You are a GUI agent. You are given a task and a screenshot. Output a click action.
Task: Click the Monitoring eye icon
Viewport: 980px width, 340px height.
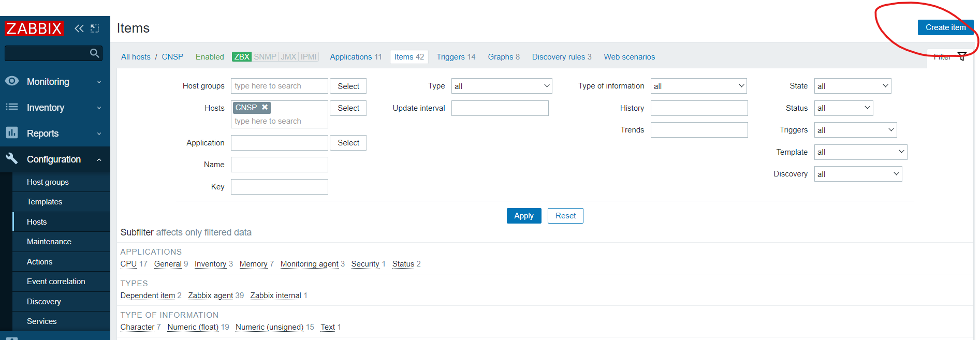pyautogui.click(x=12, y=81)
